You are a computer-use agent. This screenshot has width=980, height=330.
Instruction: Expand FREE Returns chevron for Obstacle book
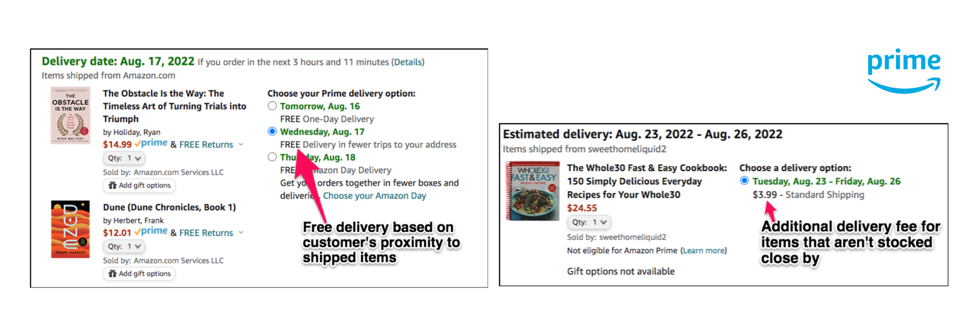(x=241, y=144)
